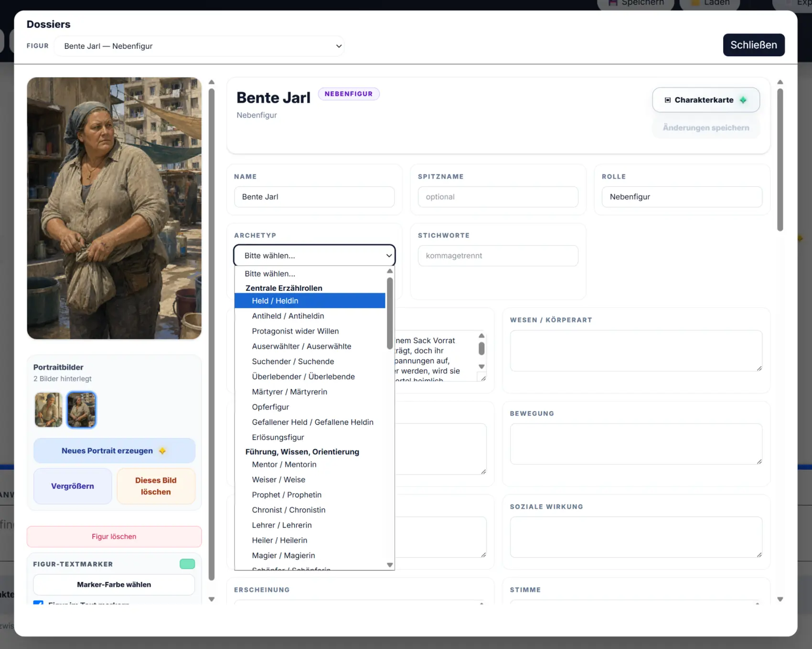
Task: Click the green sparkle icon on Charakterkarte
Action: click(743, 100)
